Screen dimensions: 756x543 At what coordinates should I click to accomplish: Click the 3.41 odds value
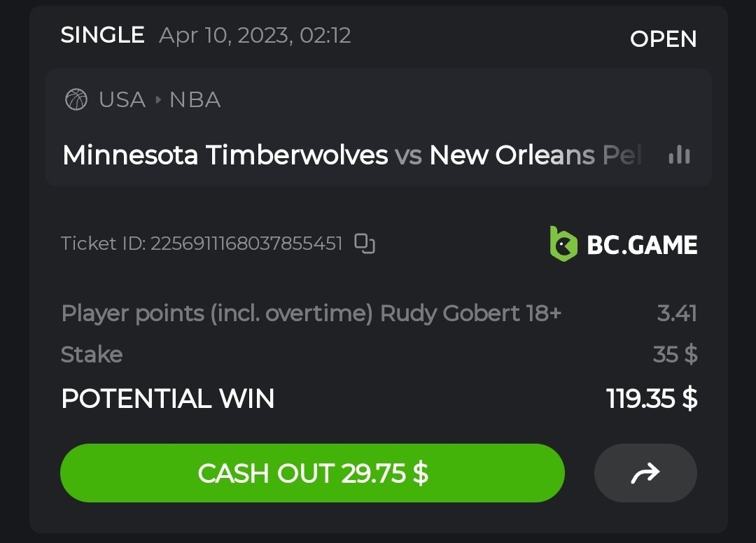677,313
